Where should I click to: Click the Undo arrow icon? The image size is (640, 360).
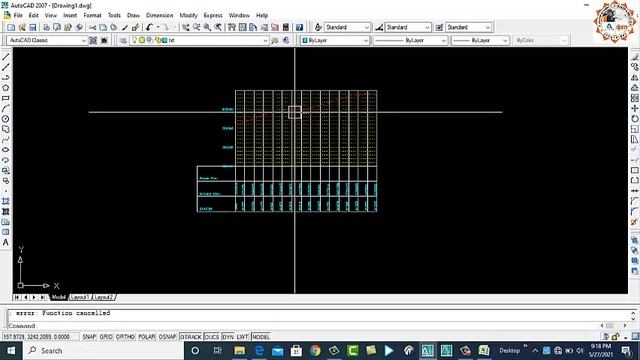149,27
